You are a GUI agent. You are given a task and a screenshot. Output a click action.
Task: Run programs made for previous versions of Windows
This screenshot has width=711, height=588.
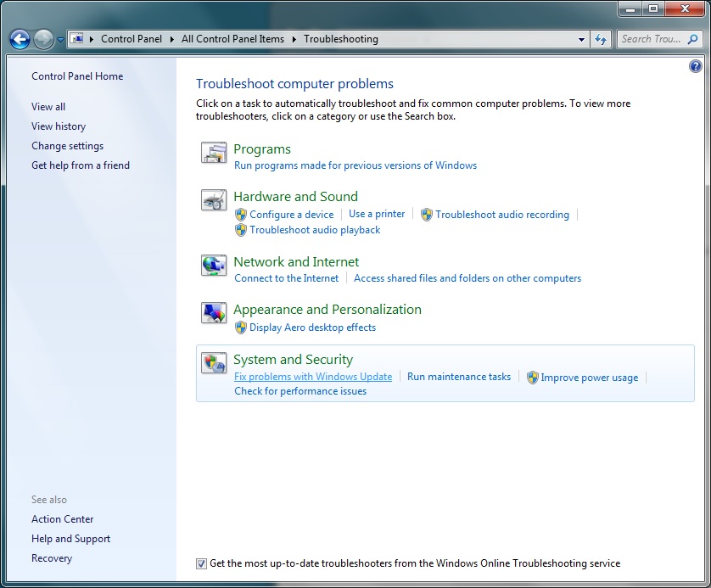tap(355, 165)
